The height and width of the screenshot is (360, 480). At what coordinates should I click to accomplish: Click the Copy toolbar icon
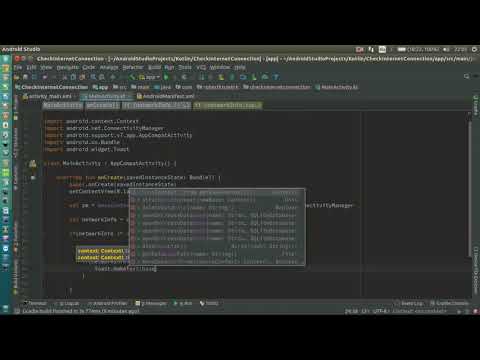(x=73, y=77)
